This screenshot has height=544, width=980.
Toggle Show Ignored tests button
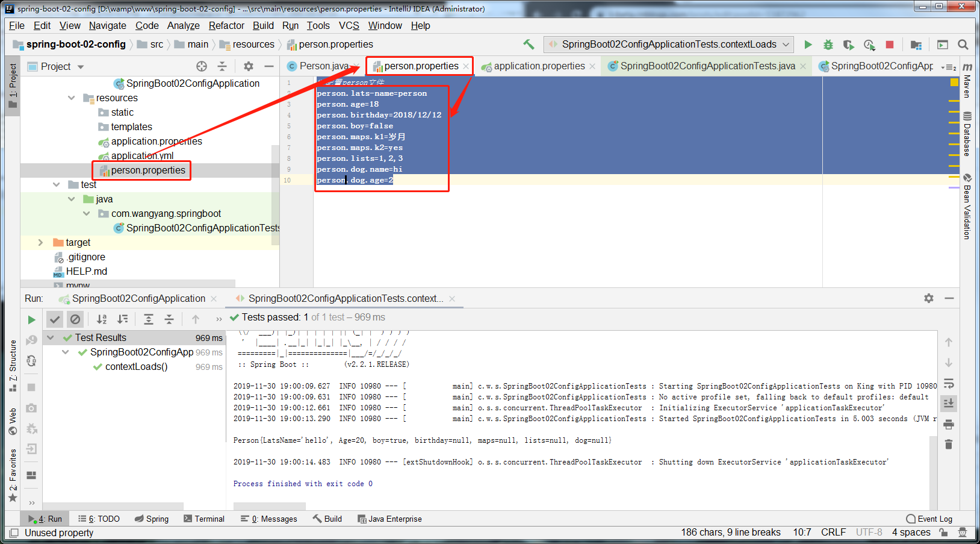click(75, 319)
